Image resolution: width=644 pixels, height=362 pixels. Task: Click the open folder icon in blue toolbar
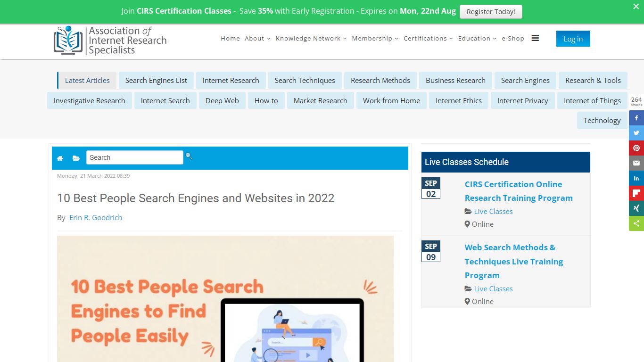(76, 158)
